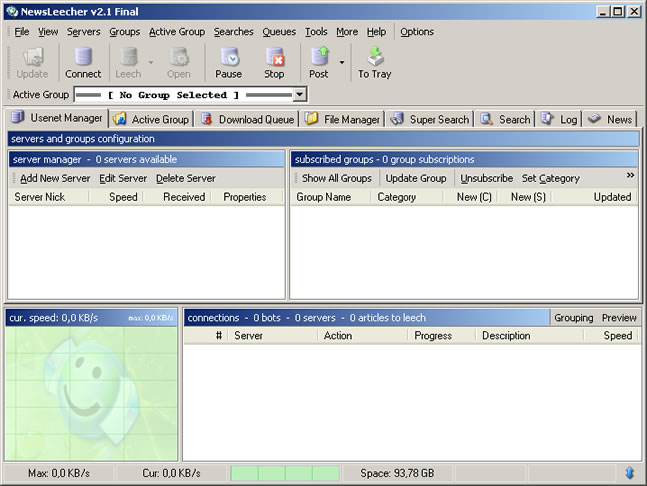Screen dimensions: 647x486
Task: Click the To Tray icon
Action: point(375,57)
